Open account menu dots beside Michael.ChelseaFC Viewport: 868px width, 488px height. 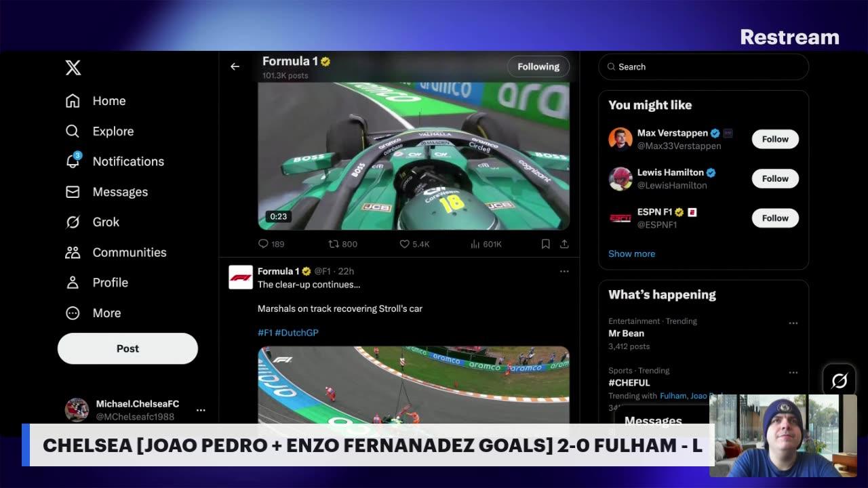pos(201,410)
